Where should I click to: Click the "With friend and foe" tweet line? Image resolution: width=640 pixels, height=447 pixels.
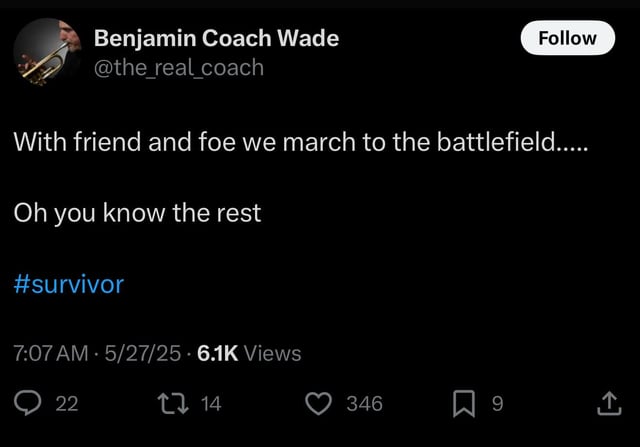coord(301,143)
